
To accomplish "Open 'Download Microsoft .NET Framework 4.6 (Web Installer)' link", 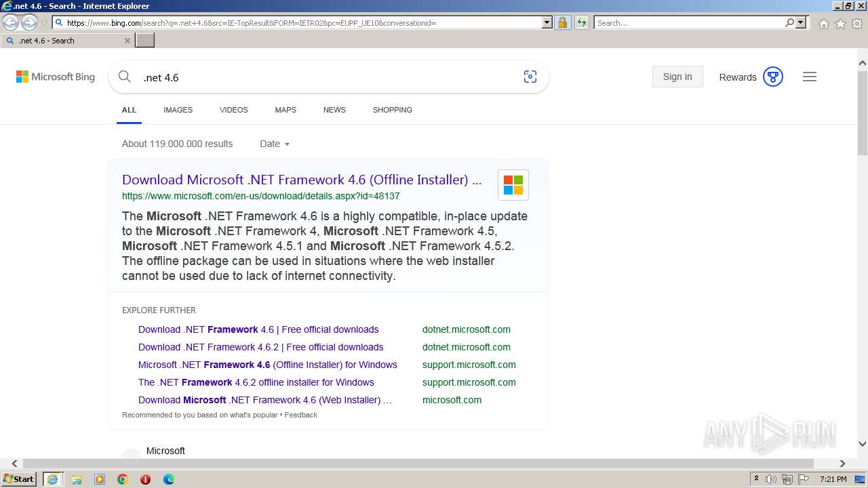I will (x=265, y=400).
